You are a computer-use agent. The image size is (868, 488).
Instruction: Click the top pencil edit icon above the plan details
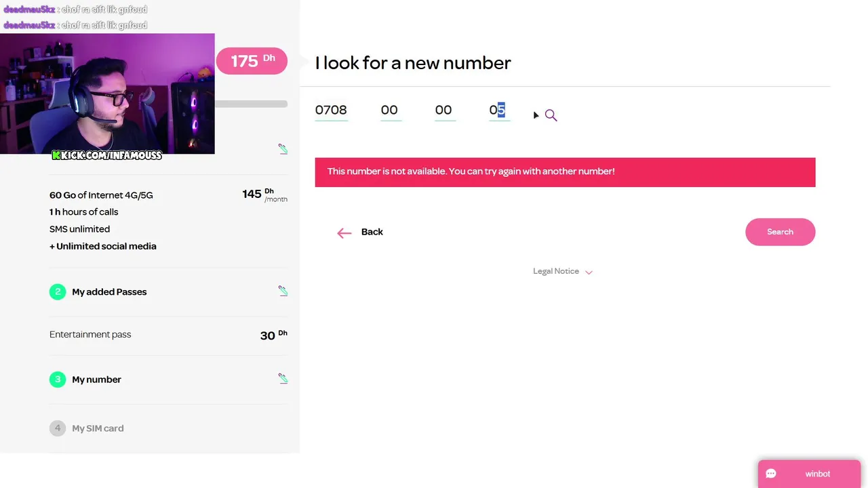(x=283, y=148)
